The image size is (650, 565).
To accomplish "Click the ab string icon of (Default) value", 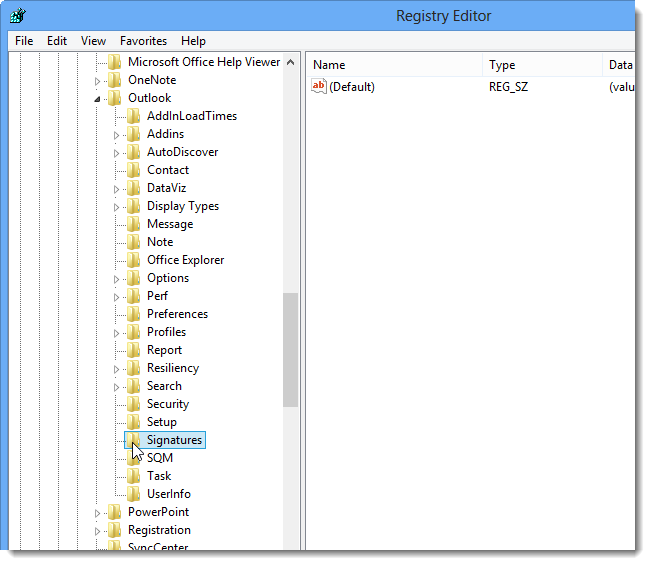I will tap(319, 87).
